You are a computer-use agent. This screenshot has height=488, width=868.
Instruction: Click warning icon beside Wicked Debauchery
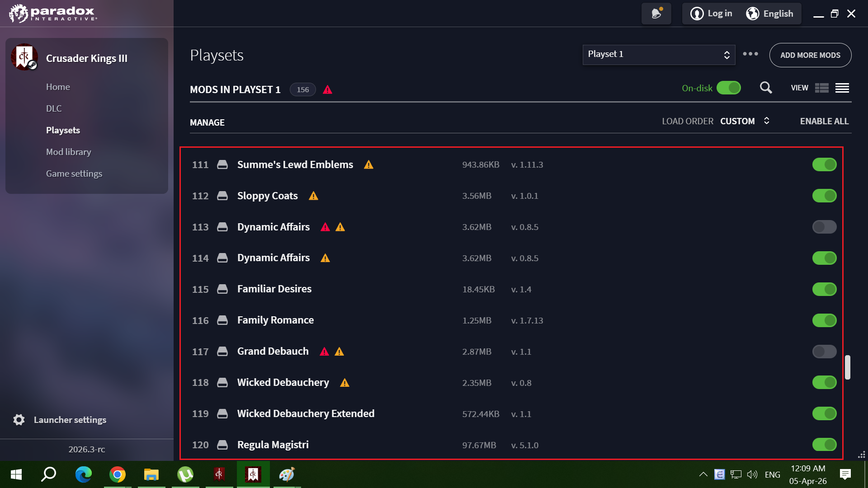pyautogui.click(x=344, y=383)
